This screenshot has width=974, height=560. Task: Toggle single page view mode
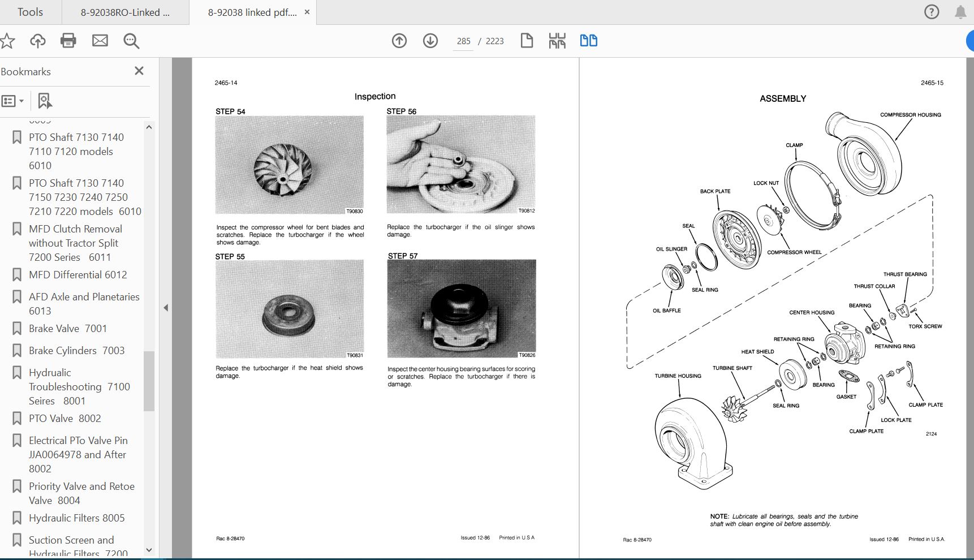point(527,41)
